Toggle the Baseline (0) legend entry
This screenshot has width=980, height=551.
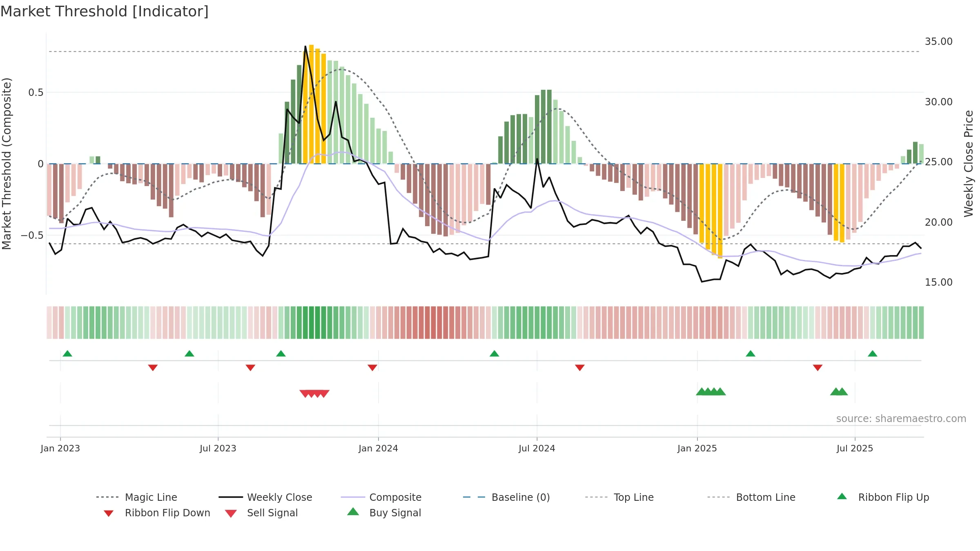tap(506, 497)
